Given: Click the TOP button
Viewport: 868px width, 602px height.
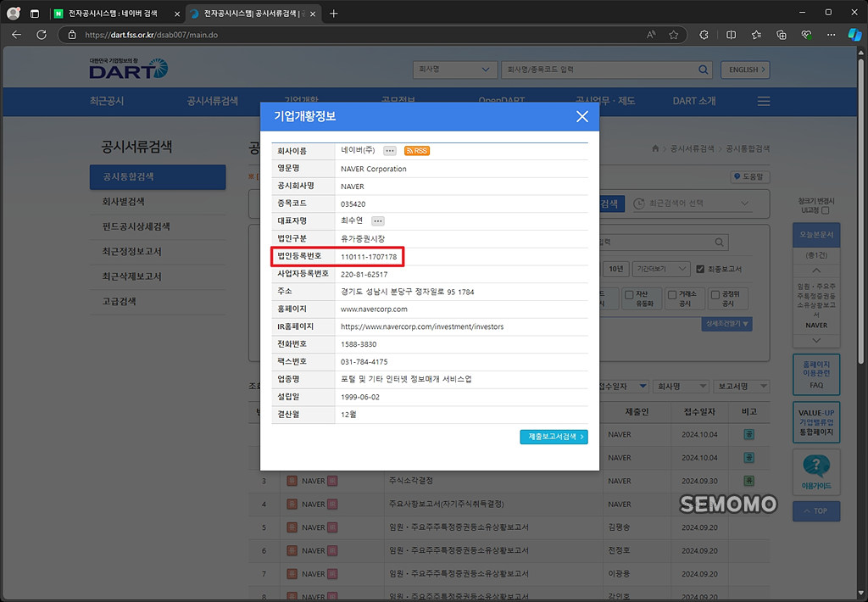Looking at the screenshot, I should point(816,510).
